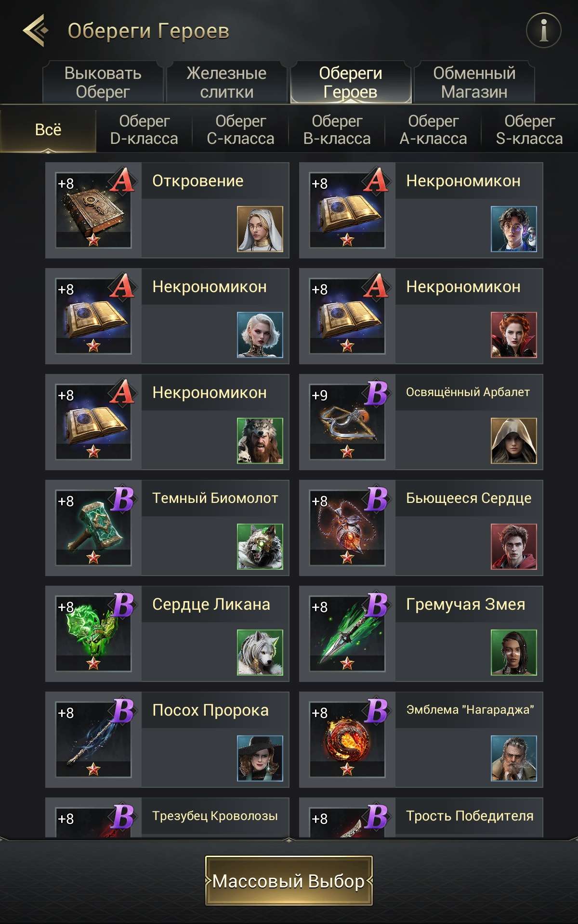Open the Эмблема "Нагараджа" fire orb icon
578x924 pixels.
coord(347,740)
